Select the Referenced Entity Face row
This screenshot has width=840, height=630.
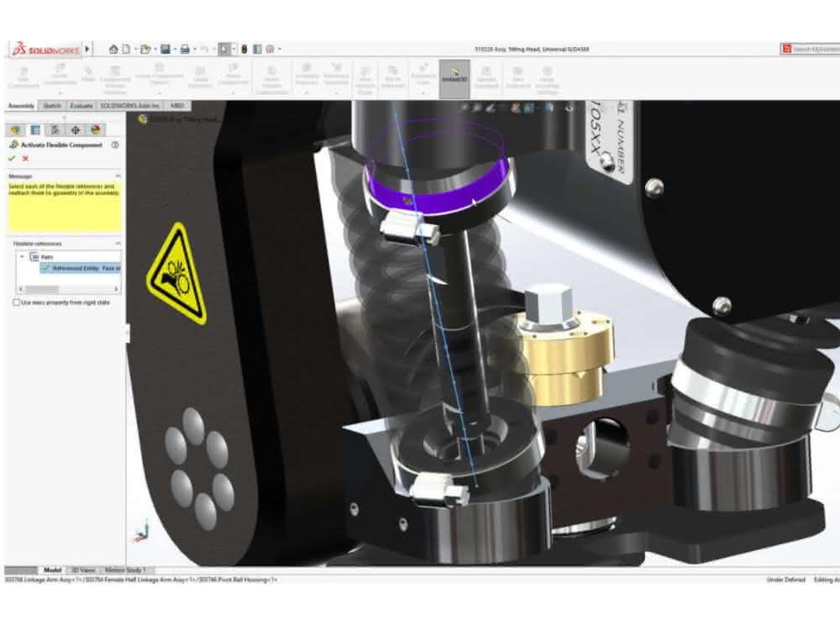(x=81, y=269)
